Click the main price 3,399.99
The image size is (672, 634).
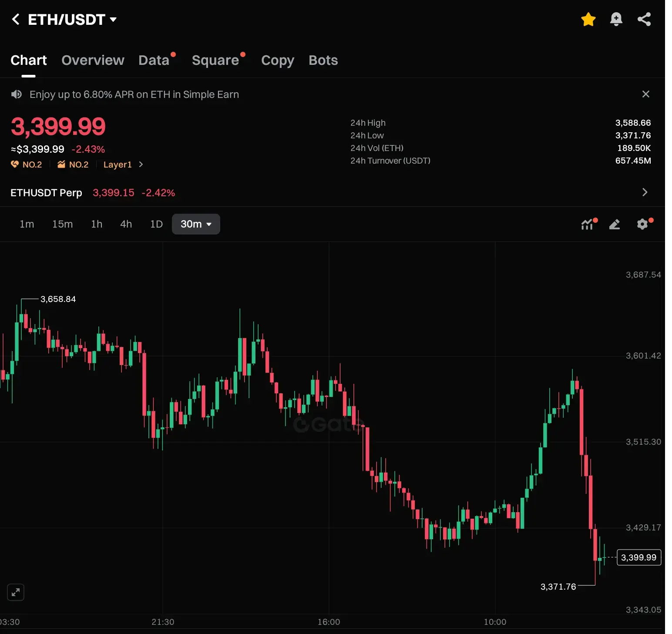[x=58, y=127]
